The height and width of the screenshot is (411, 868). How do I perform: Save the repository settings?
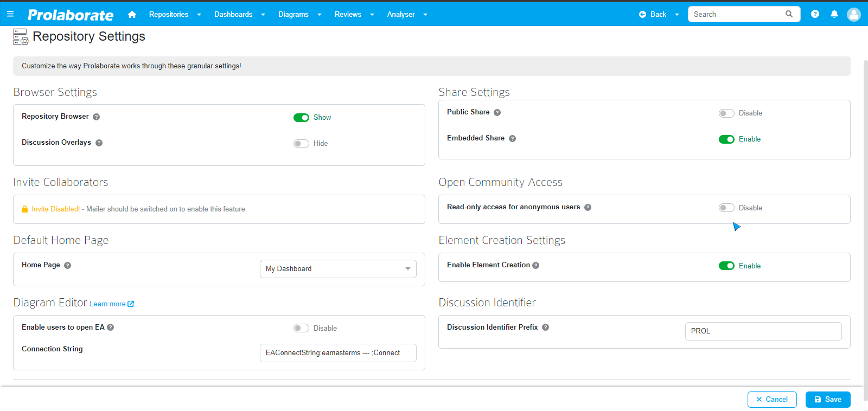[x=828, y=400]
